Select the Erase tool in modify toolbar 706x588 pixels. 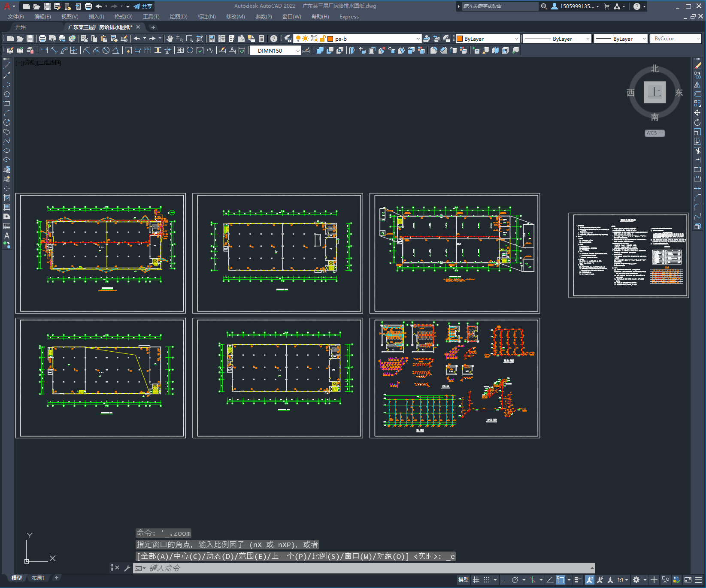coord(697,66)
